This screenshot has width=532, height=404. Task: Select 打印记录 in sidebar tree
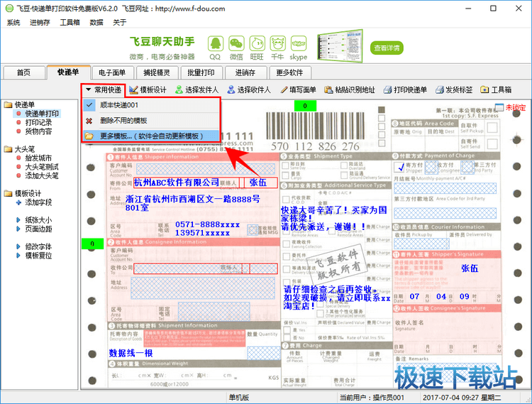38,122
